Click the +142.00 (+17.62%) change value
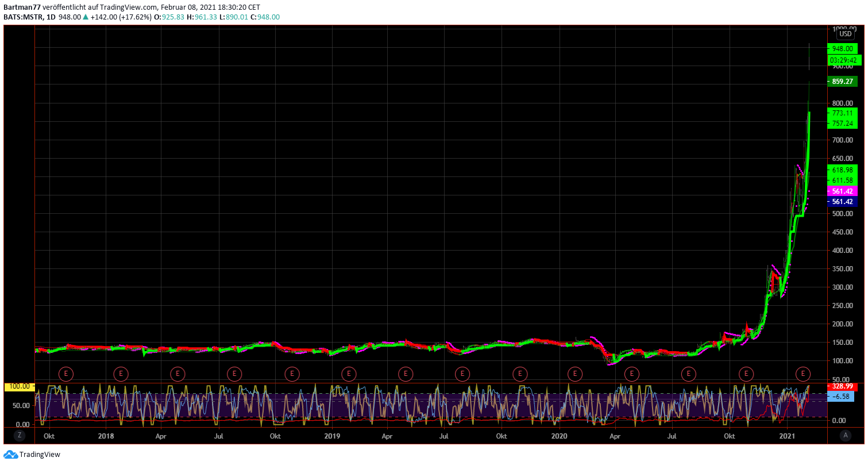Image resolution: width=868 pixels, height=465 pixels. (121, 17)
